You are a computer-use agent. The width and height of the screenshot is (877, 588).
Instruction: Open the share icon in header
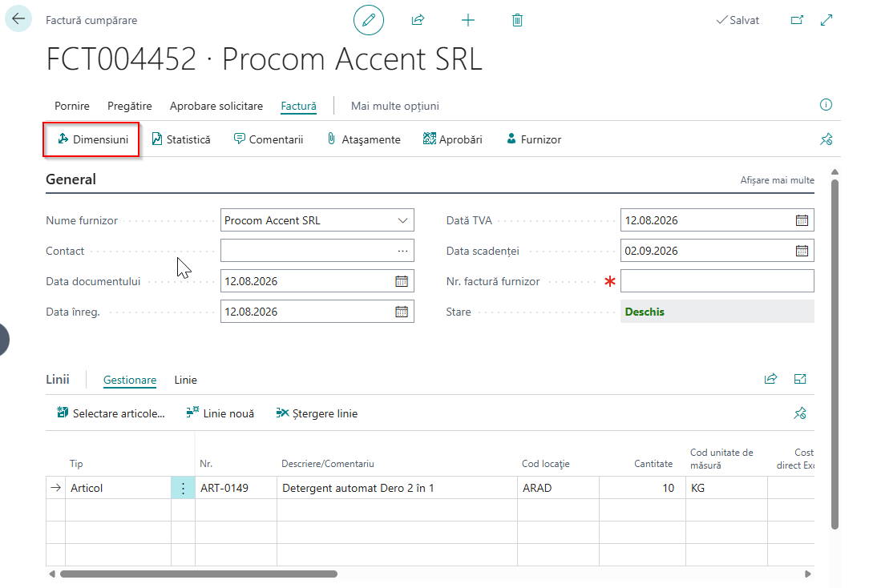click(418, 20)
